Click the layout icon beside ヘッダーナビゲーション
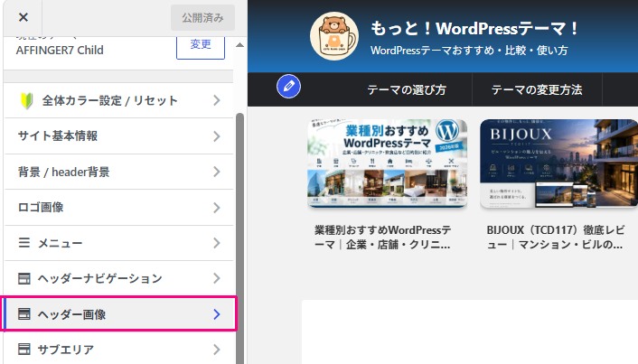The height and width of the screenshot is (364, 638). pos(24,278)
